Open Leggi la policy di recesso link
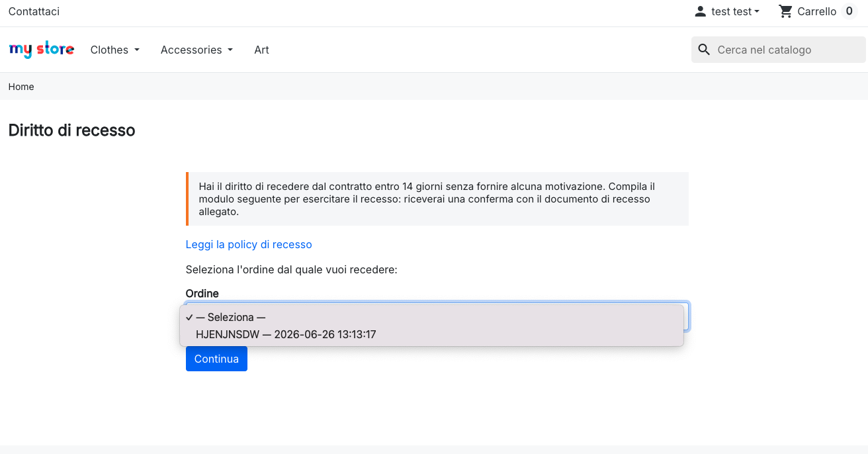Viewport: 868px width, 454px height. tap(249, 244)
